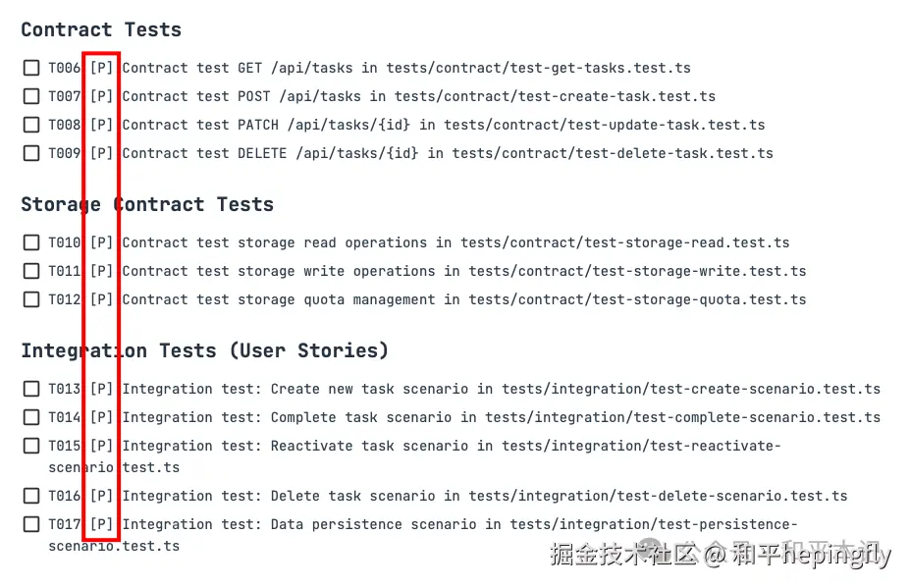Mark T014 complete task scenario done
The width and height of the screenshot is (910, 588).
(31, 417)
